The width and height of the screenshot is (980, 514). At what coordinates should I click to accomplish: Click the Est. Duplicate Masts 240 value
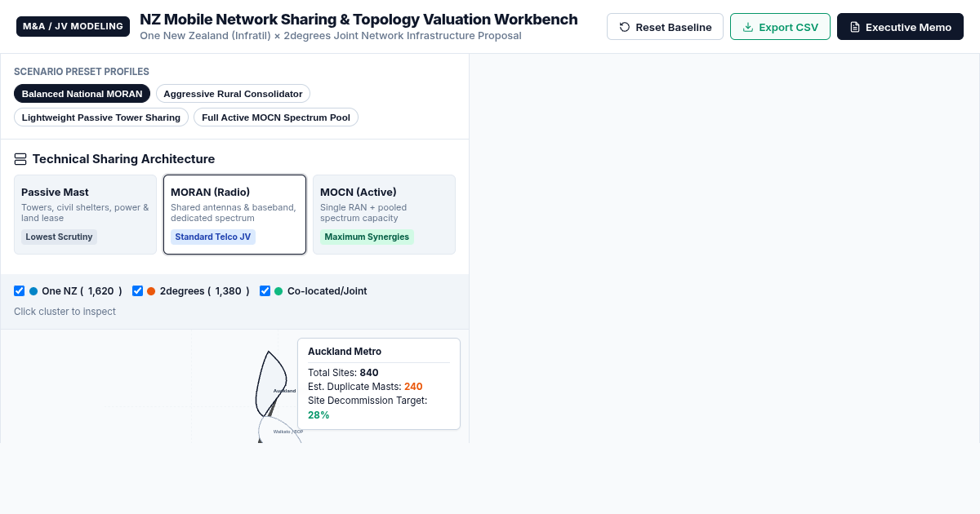coord(413,387)
